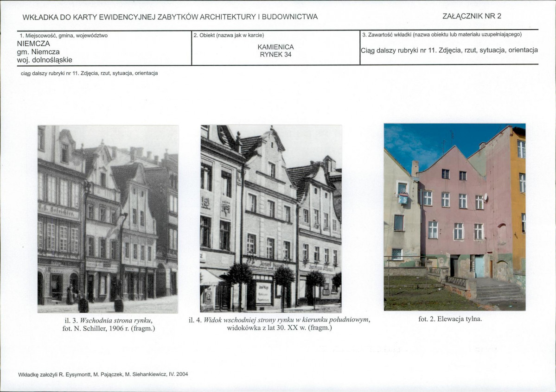Screen dimensions: 556x392
Task: Click the text 'woj. dolnośląskie'
Action: (45, 60)
